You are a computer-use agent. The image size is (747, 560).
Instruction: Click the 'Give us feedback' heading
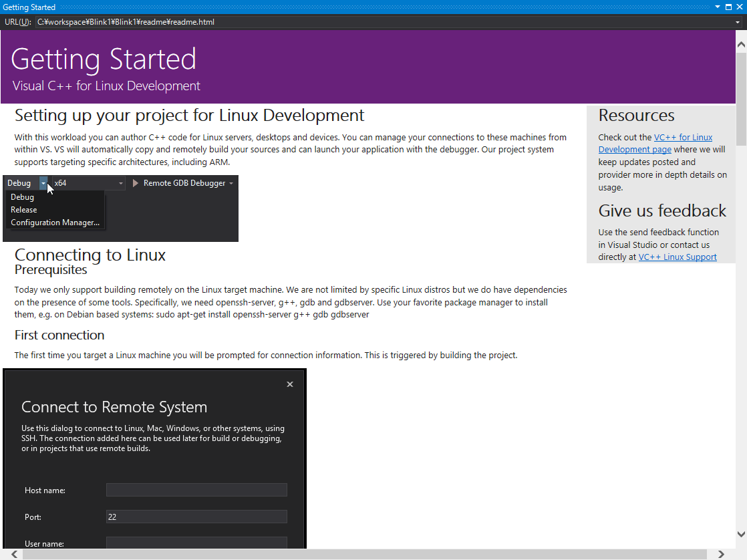point(662,211)
